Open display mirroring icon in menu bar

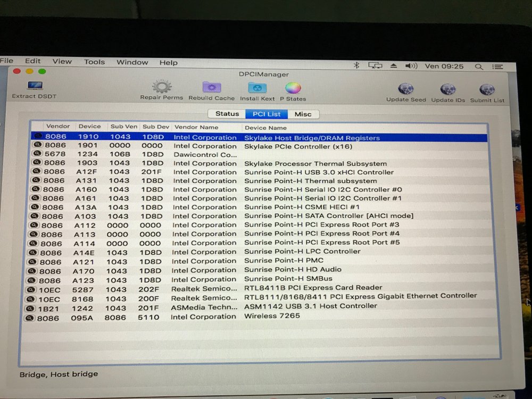point(375,65)
